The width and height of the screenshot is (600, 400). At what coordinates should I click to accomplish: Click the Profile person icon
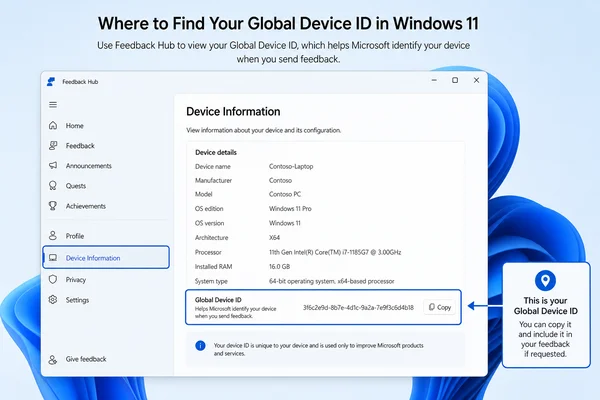(53, 235)
